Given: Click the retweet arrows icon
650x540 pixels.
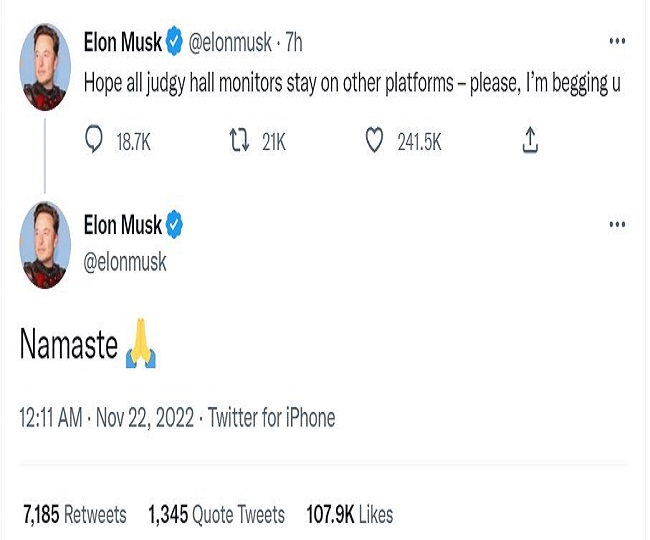Looking at the screenshot, I should point(238,143).
